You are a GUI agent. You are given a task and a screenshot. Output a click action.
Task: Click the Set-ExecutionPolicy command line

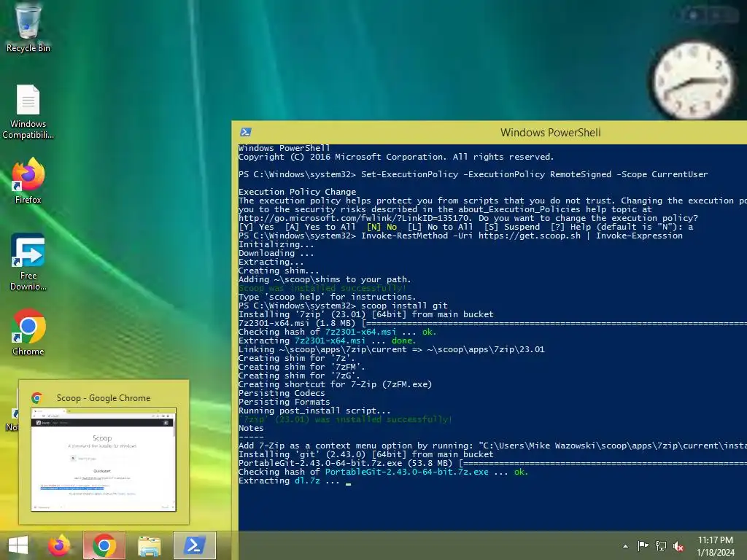pos(473,174)
